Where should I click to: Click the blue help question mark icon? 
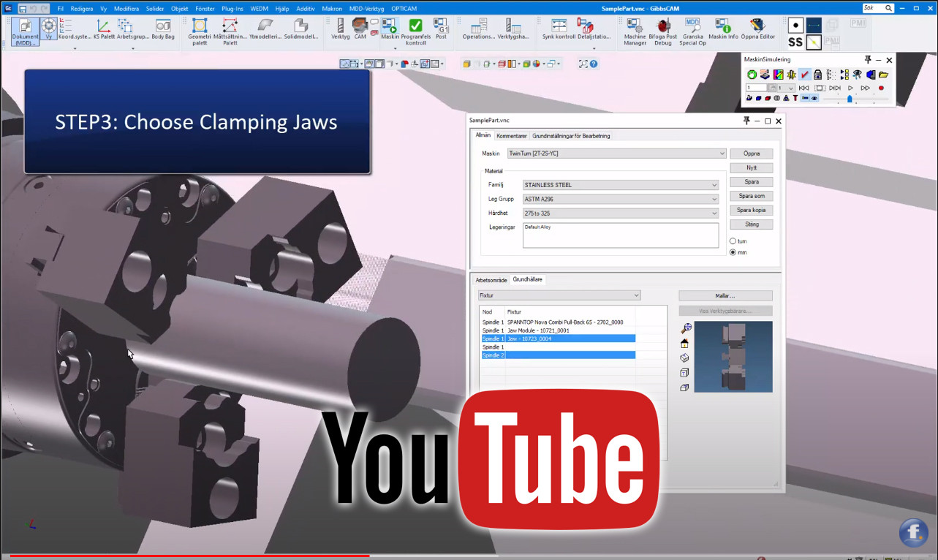coord(594,64)
